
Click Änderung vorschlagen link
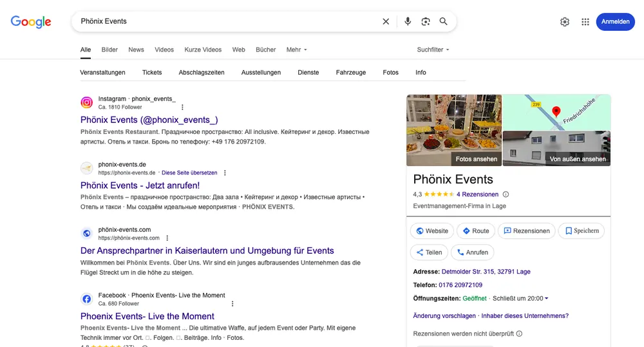coord(444,316)
